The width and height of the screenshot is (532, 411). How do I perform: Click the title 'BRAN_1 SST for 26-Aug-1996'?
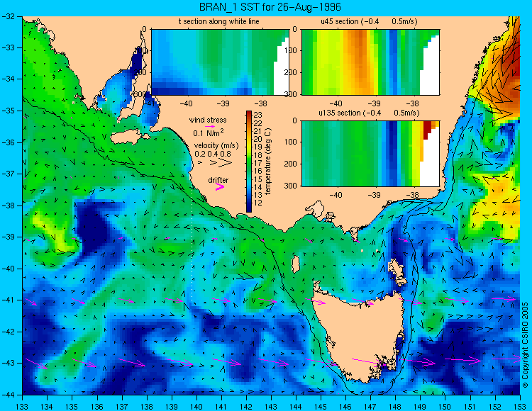tap(270, 7)
